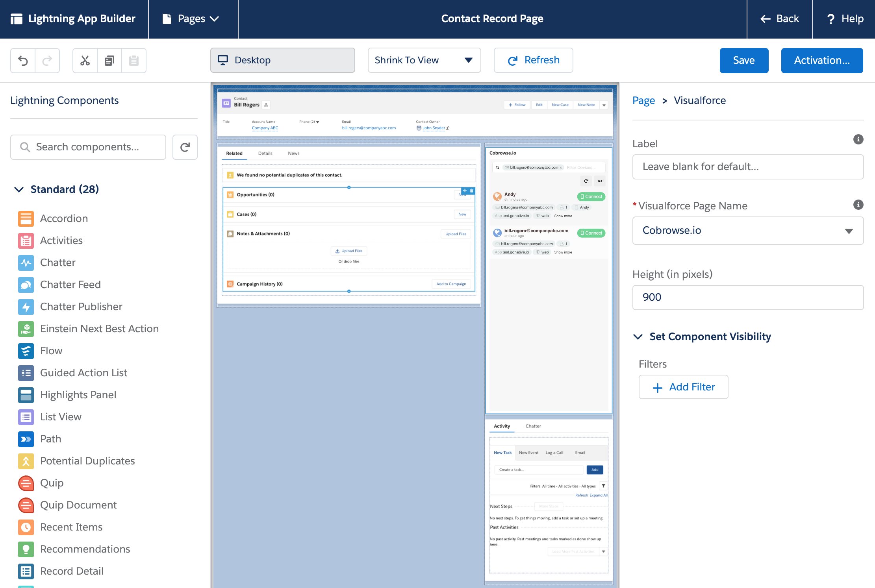875x588 pixels.
Task: Select the List View component icon
Action: coord(26,417)
